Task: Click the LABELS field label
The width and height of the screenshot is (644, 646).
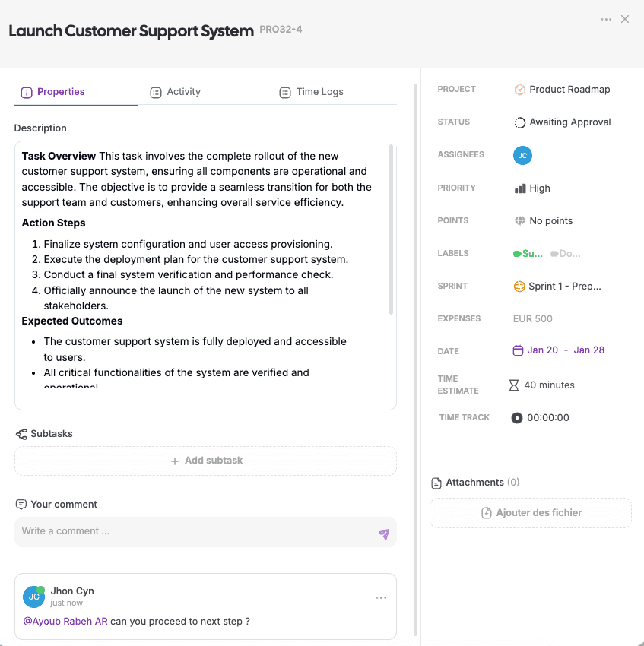Action: coord(452,253)
